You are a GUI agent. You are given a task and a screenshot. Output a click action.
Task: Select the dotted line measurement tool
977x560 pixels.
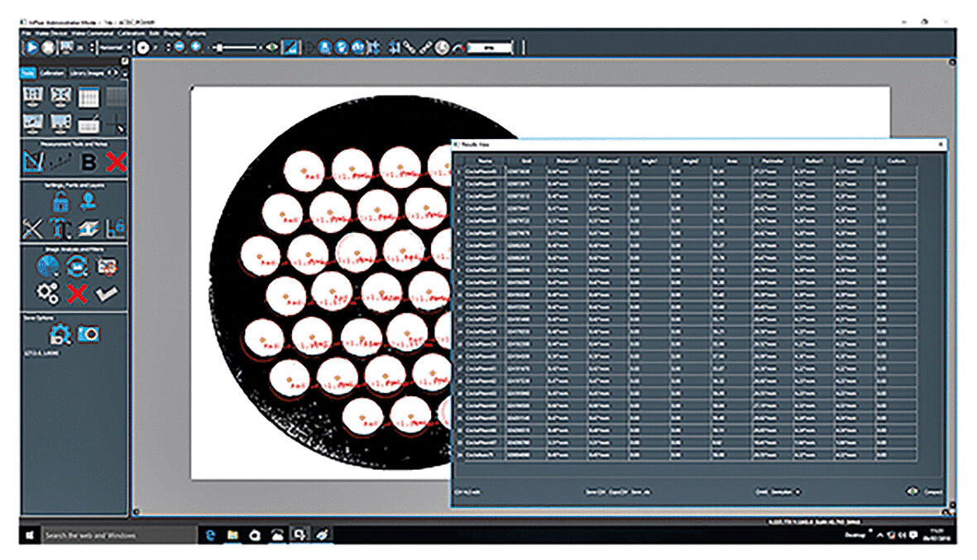tap(60, 163)
